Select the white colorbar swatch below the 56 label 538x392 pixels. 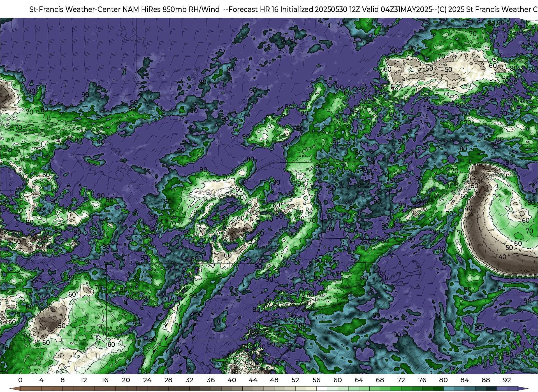(x=322, y=389)
